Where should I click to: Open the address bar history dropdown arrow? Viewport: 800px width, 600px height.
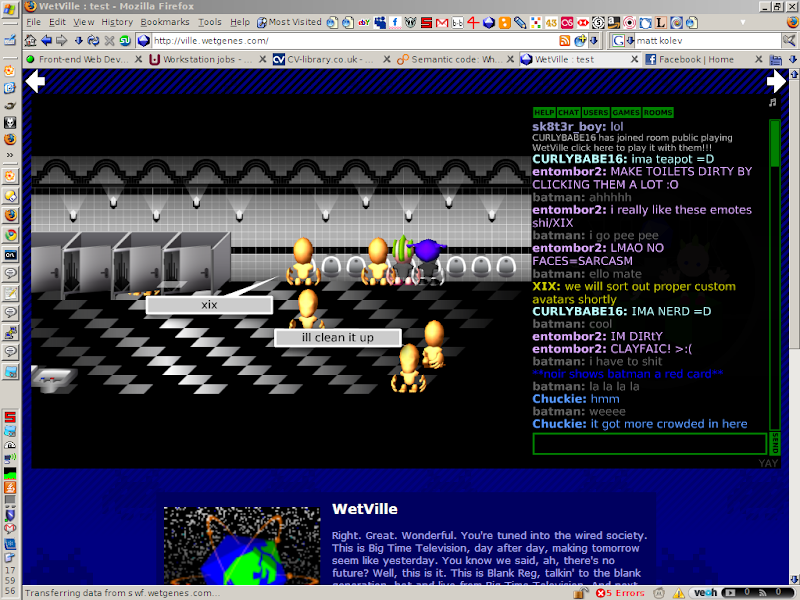tap(593, 40)
